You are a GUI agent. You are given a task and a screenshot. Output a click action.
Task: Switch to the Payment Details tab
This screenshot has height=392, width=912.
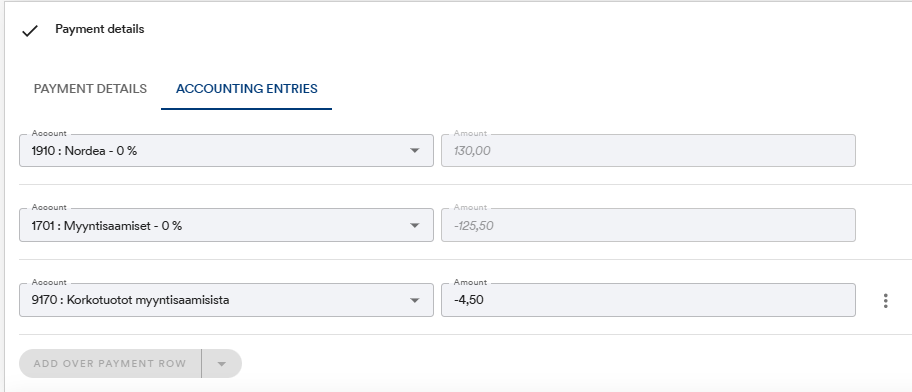click(x=90, y=89)
